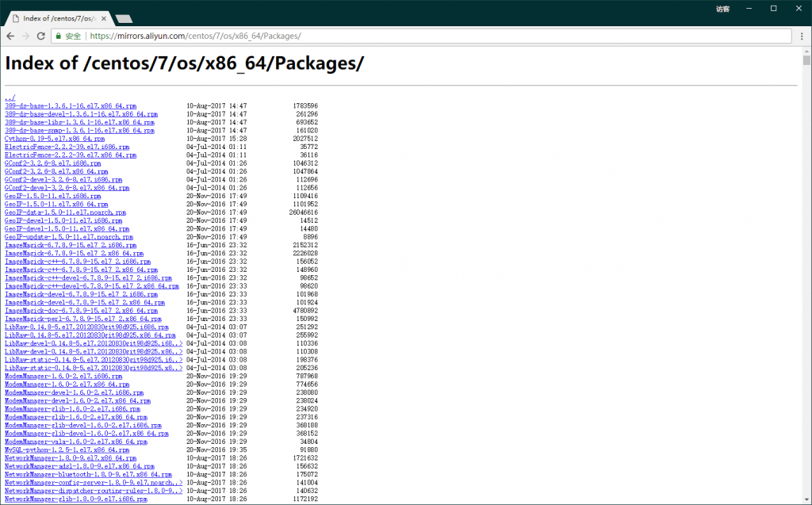Open the LibRaw-0.14.8-5 i686 rpm link
The width and height of the screenshot is (812, 505).
[x=86, y=327]
